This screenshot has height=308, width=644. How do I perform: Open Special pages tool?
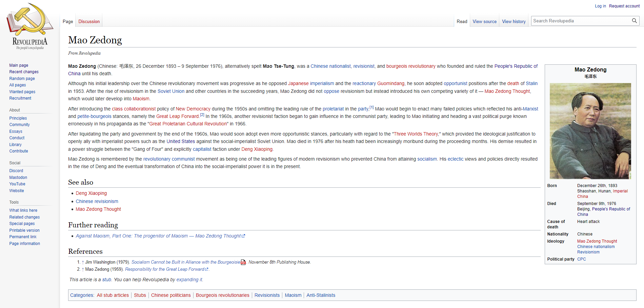pos(22,224)
